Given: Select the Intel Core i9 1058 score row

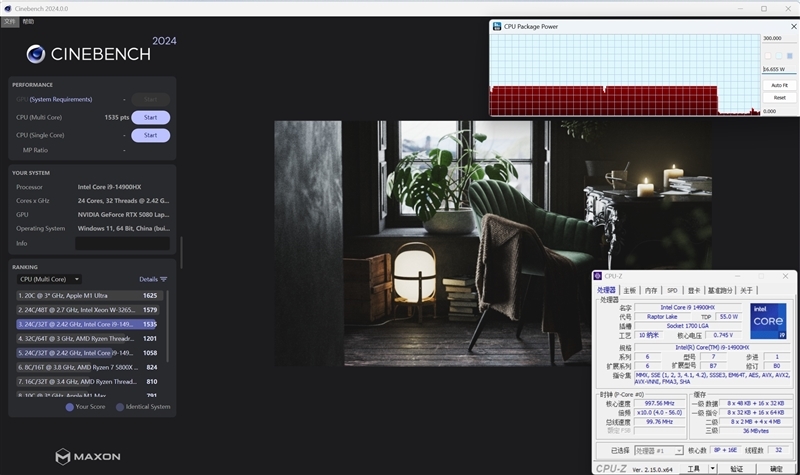Looking at the screenshot, I should pos(89,353).
